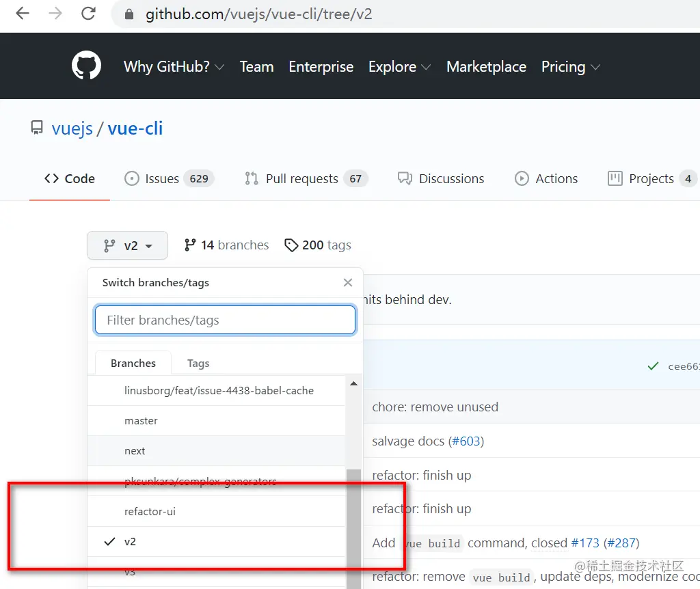The width and height of the screenshot is (700, 589).
Task: Switch to the Code tab
Action: point(70,178)
